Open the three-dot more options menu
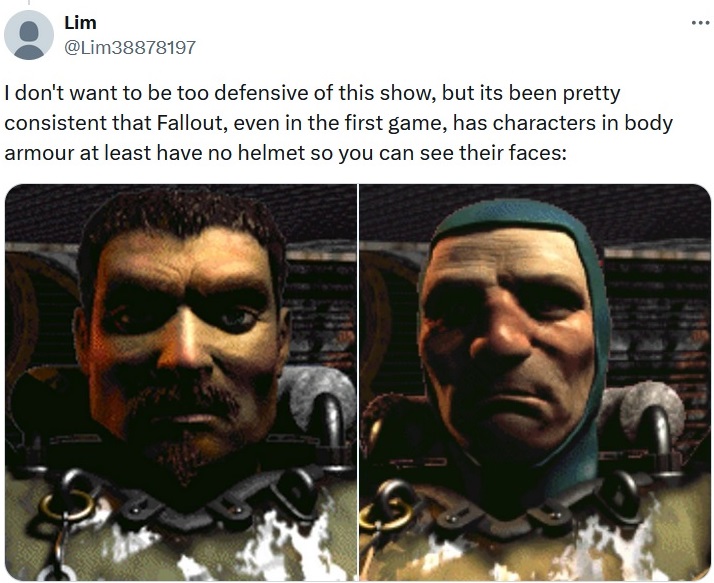The width and height of the screenshot is (714, 583). pos(700,22)
